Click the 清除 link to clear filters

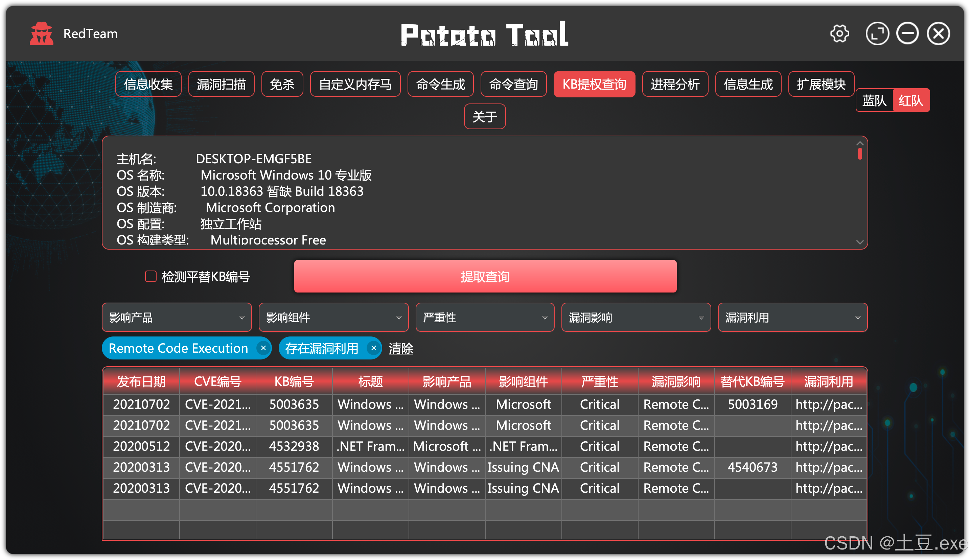pyautogui.click(x=401, y=348)
